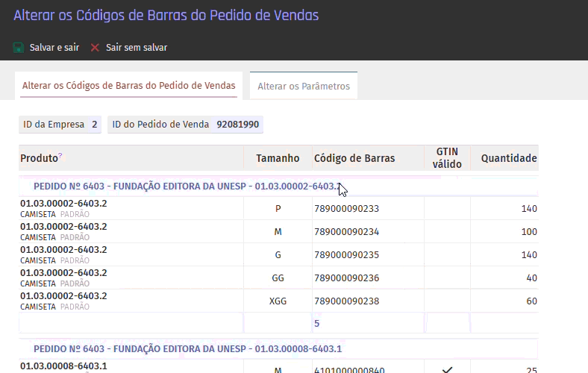Click the Quantidade column header

pyautogui.click(x=508, y=158)
